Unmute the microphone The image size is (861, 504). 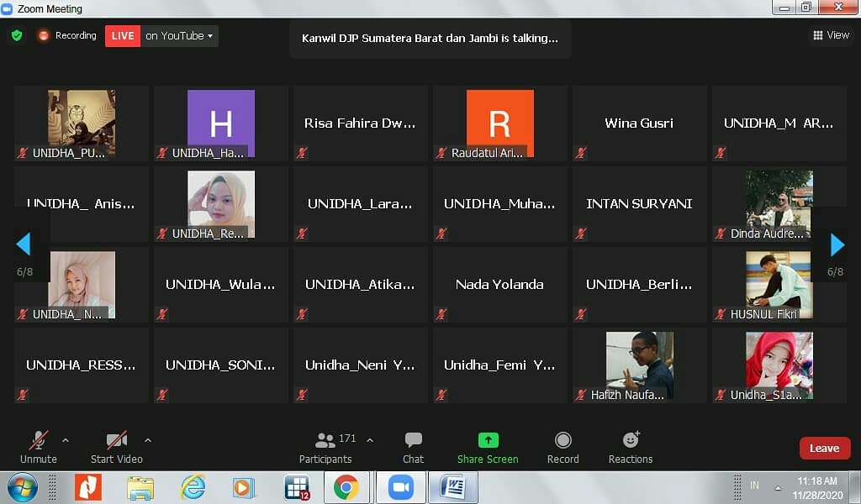point(39,448)
